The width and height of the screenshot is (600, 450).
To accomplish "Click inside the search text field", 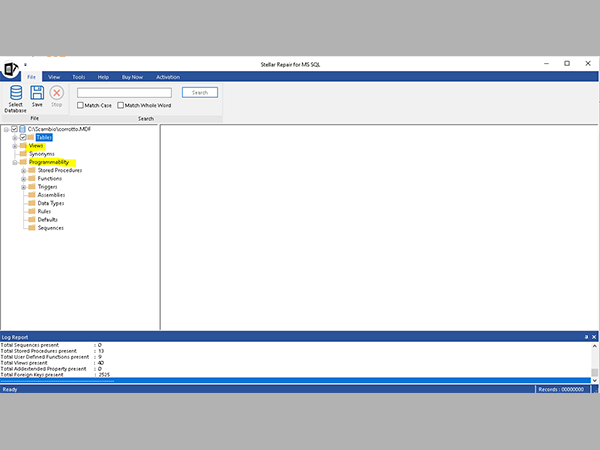I will pos(124,93).
